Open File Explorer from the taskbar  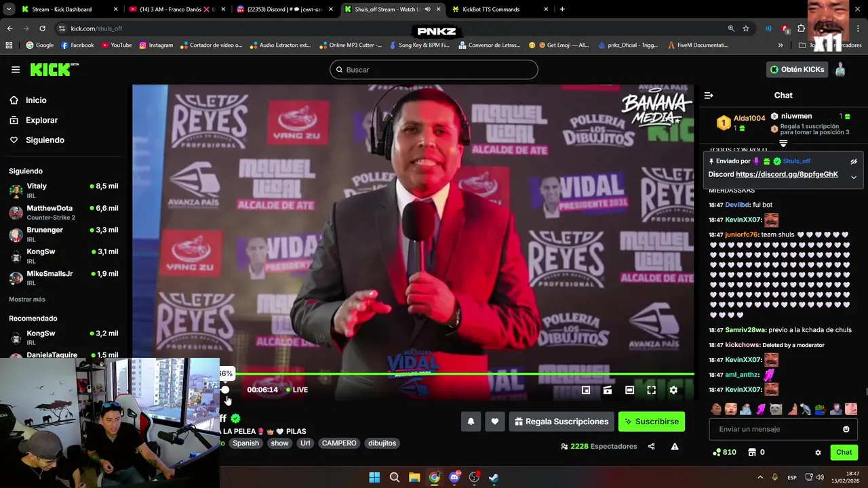(414, 477)
